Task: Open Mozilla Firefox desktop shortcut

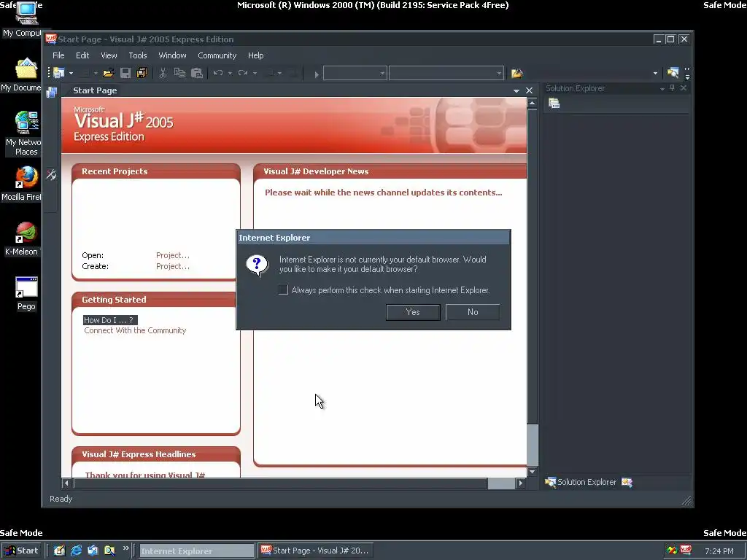Action: tap(26, 178)
